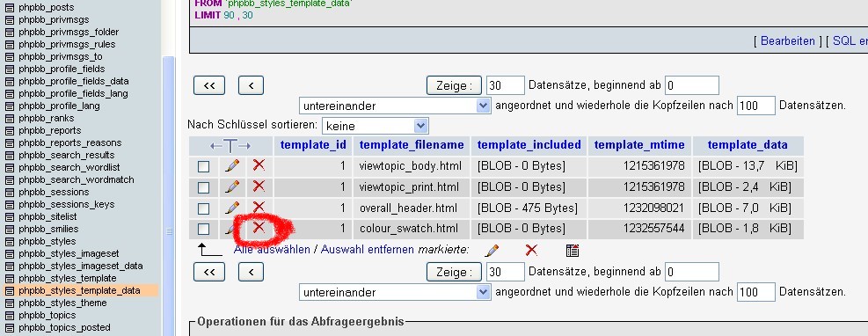Screen dimensions: 868x336
Task: Open the upper 'untereinander' display mode dropdown
Action: pyautogui.click(x=395, y=106)
